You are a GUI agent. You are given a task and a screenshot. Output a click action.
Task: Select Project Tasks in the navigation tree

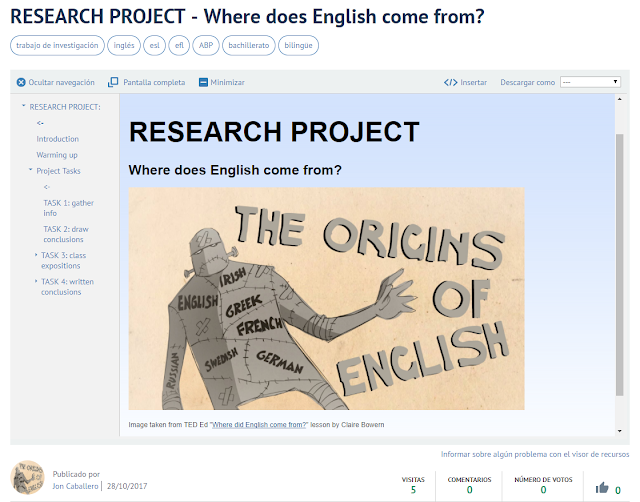[x=58, y=171]
